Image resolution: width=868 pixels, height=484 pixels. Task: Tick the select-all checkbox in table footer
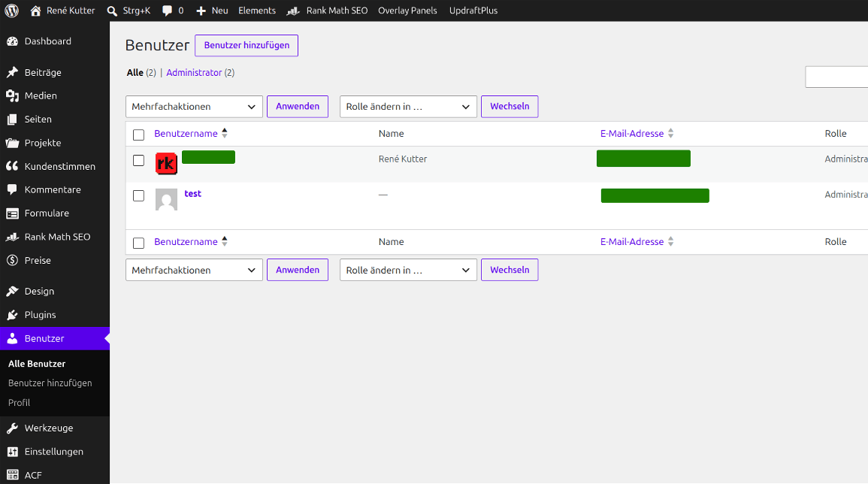click(x=138, y=243)
